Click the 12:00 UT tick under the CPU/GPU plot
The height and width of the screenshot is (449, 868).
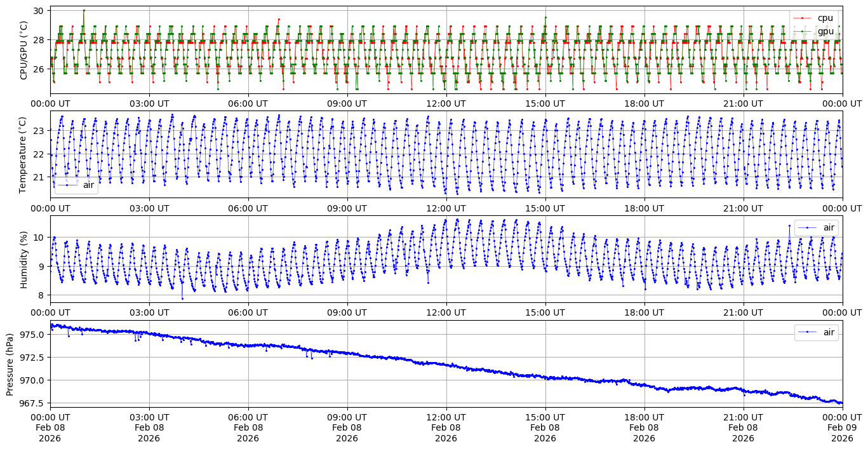pos(446,104)
